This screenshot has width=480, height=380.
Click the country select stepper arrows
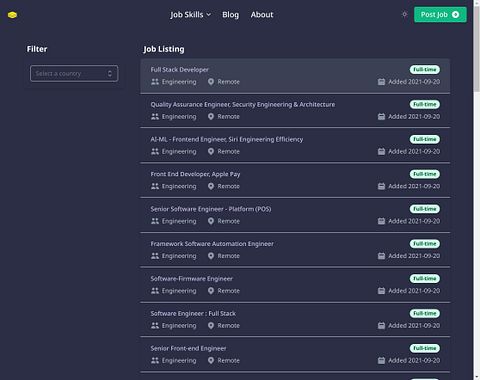click(x=110, y=73)
